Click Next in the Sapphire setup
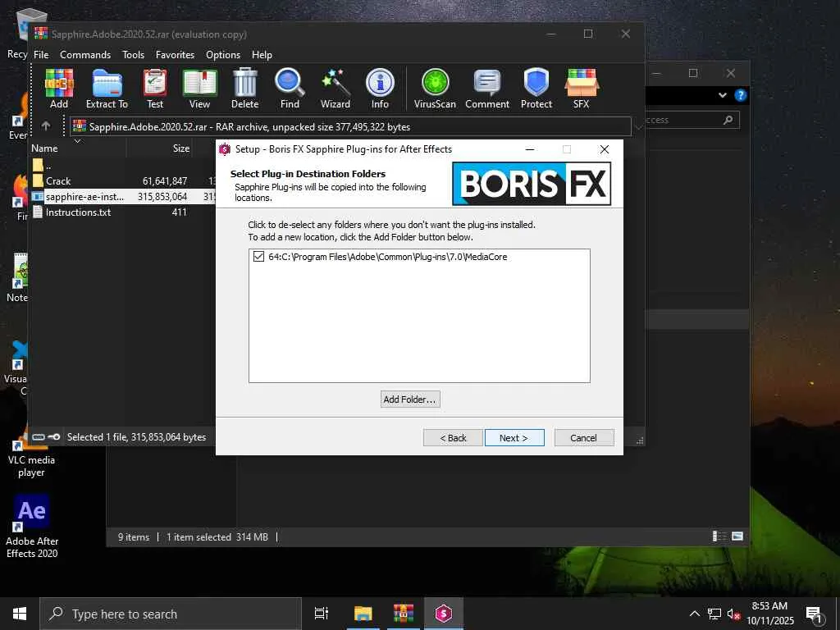Screen dimensions: 840x630 click(514, 438)
